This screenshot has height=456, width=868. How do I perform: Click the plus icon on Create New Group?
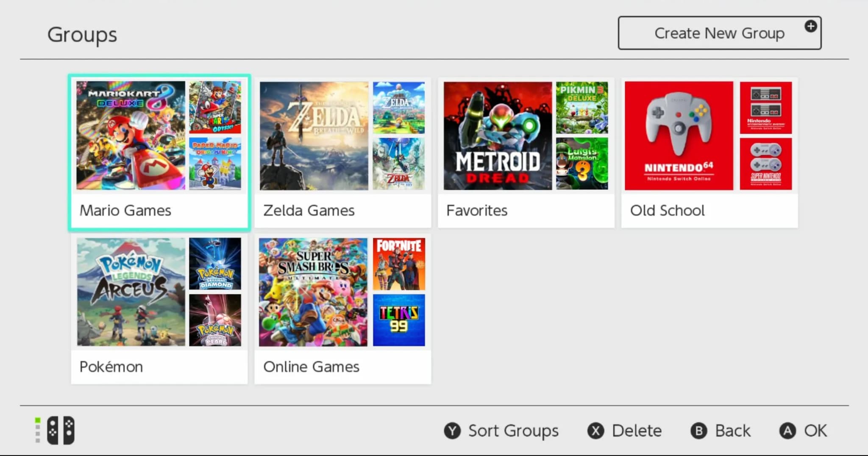(810, 26)
